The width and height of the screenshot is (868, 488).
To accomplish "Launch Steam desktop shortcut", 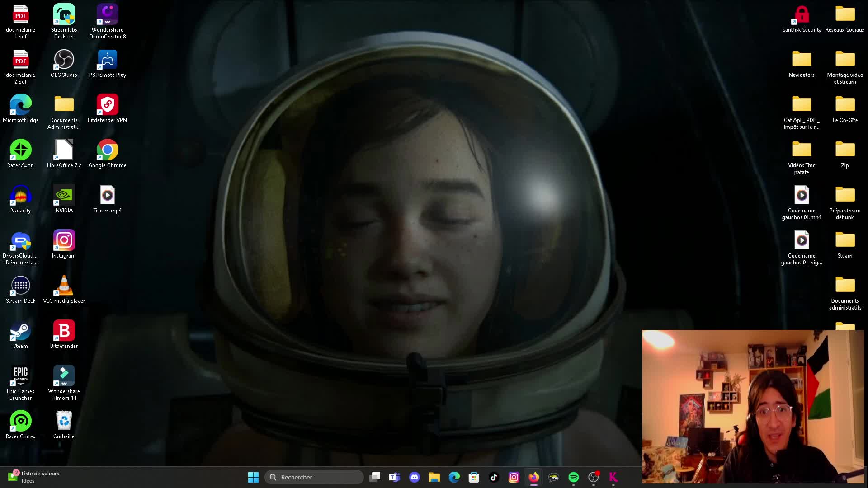I will [x=20, y=334].
